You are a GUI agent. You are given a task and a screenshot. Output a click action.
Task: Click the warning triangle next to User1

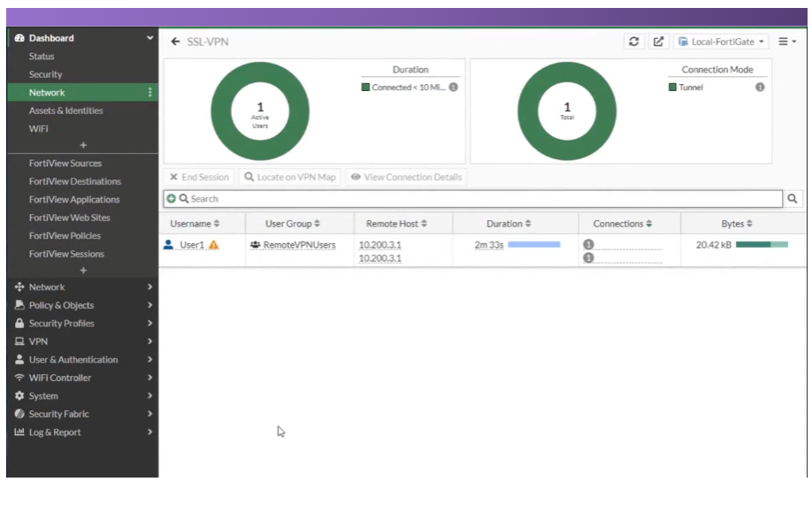(x=214, y=246)
